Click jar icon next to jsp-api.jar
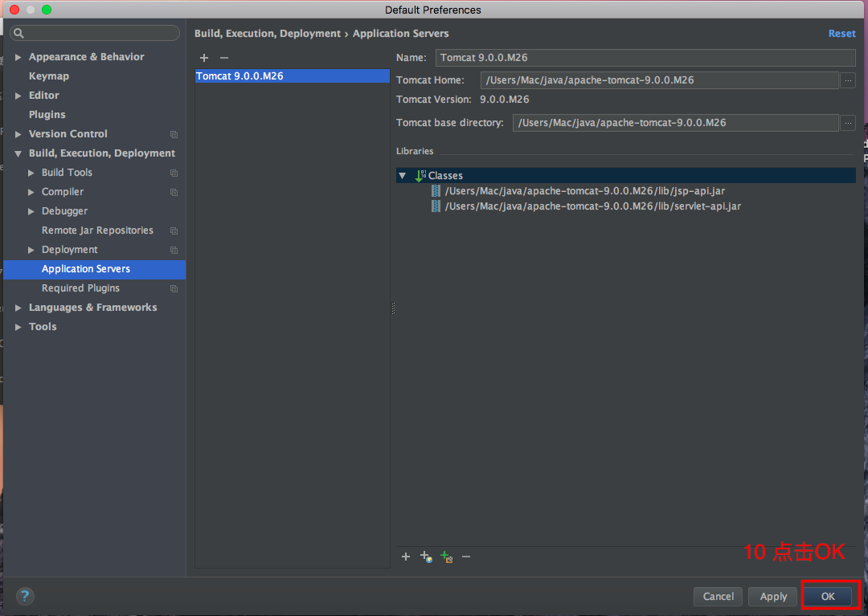The height and width of the screenshot is (616, 868). tap(436, 191)
